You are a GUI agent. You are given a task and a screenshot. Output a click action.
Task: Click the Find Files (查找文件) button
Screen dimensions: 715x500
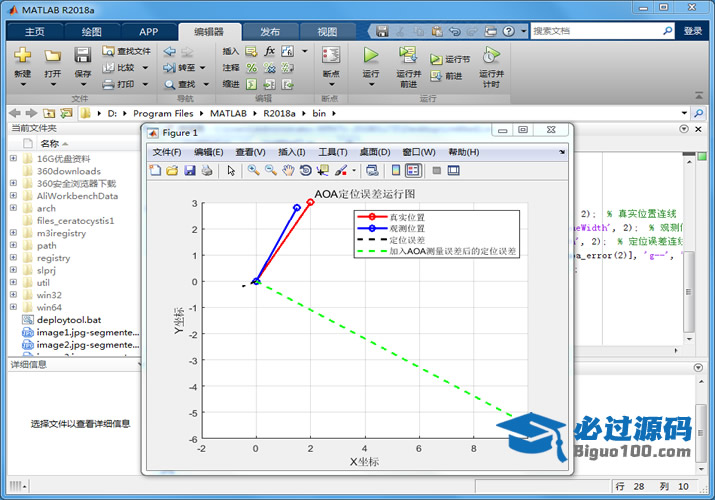(126, 51)
